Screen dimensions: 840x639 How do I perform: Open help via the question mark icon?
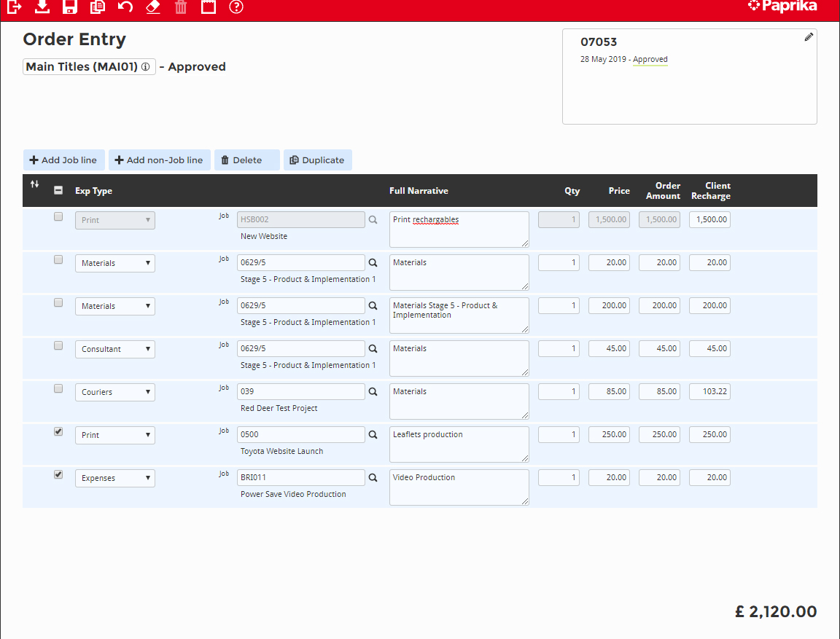236,7
